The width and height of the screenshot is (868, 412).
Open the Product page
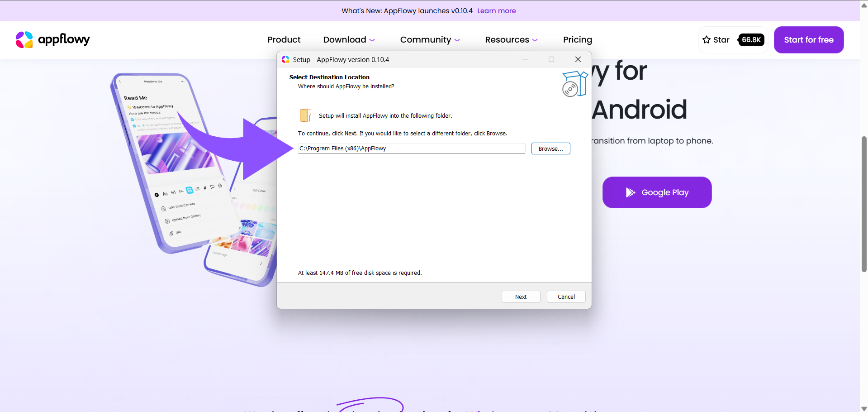[284, 40]
